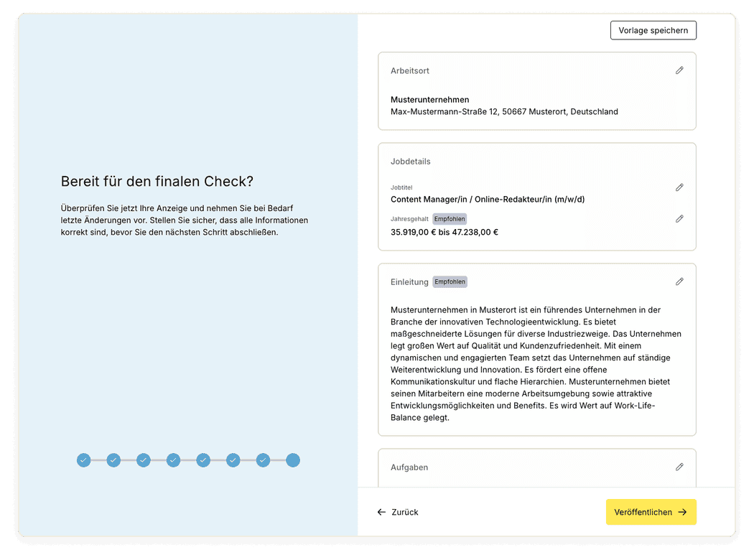The height and width of the screenshot is (560, 754).
Task: Go back with Zurück
Action: (x=398, y=512)
